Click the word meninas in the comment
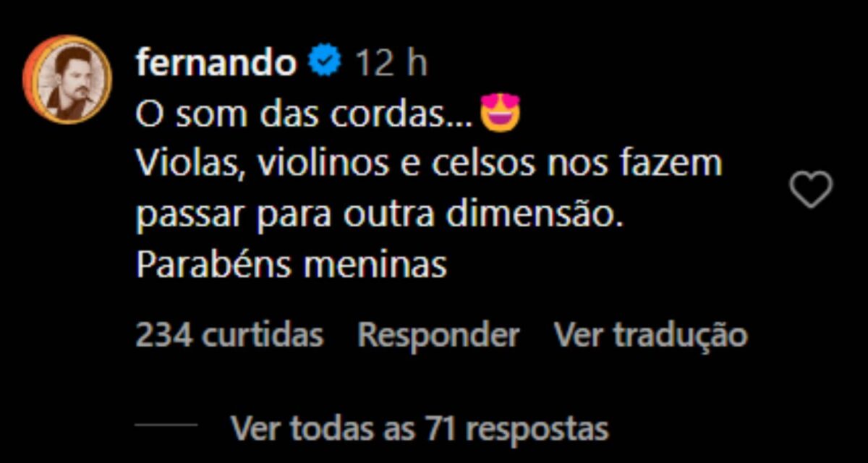 (x=375, y=267)
